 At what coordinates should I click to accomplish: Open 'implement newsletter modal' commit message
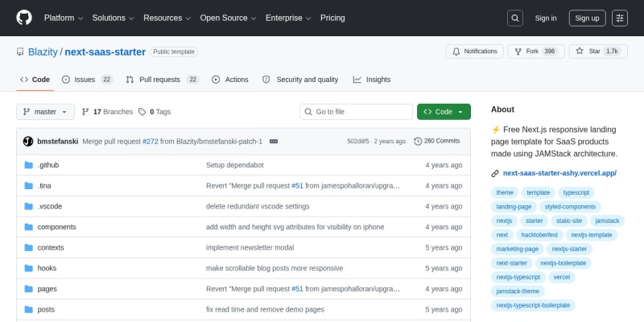(250, 248)
